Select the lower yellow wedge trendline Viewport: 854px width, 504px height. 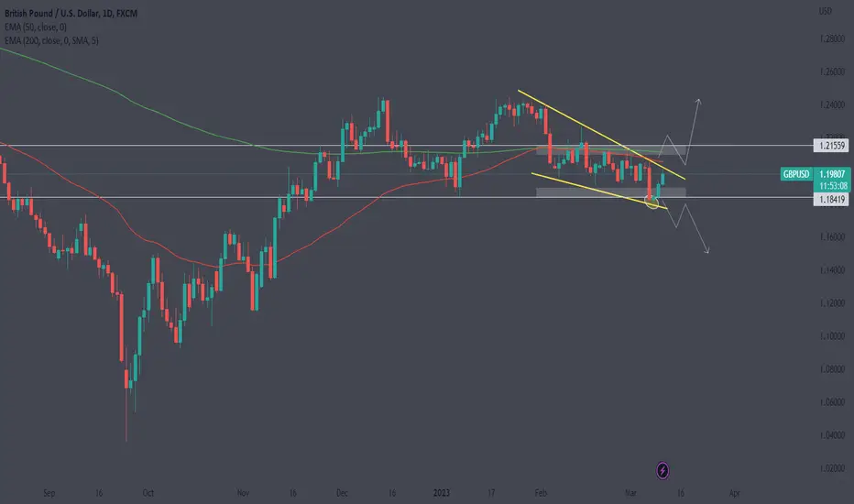coord(599,191)
